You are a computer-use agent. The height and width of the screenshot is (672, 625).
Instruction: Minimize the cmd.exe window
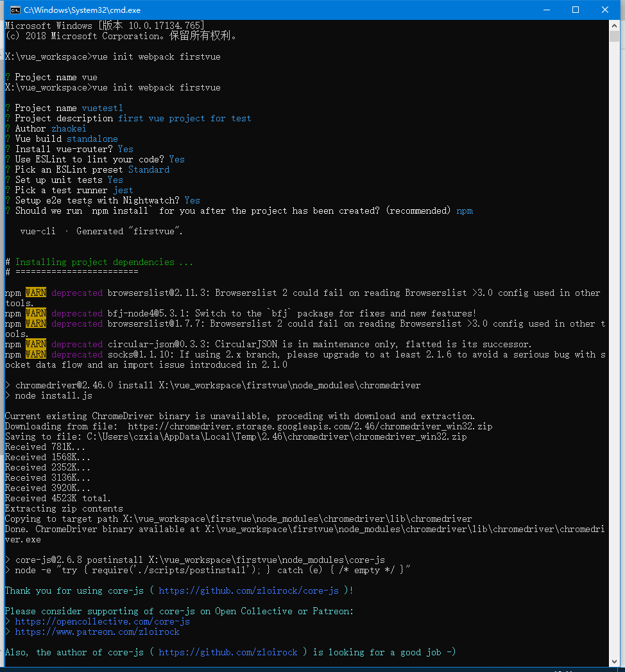547,10
